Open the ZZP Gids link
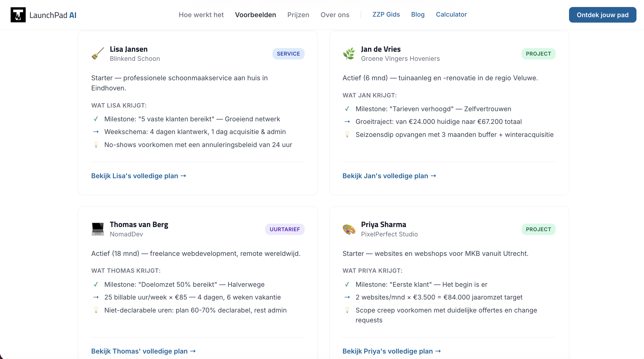This screenshot has height=359, width=644. 386,15
